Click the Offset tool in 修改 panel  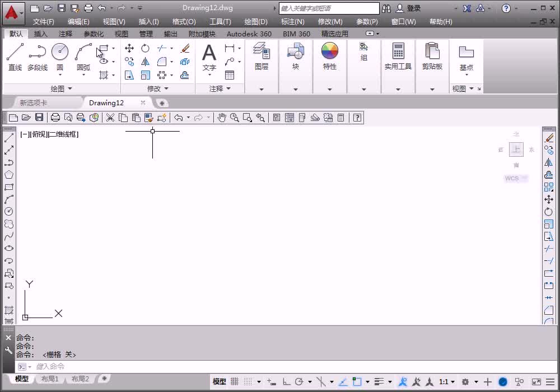(185, 75)
